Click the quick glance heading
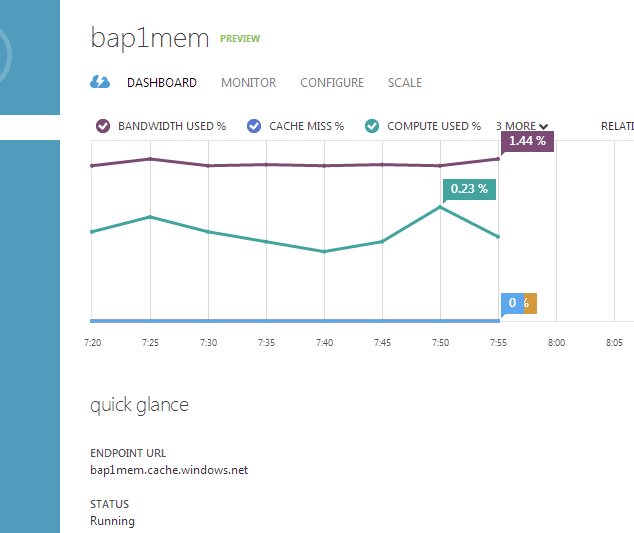Image resolution: width=634 pixels, height=533 pixels. (x=139, y=405)
